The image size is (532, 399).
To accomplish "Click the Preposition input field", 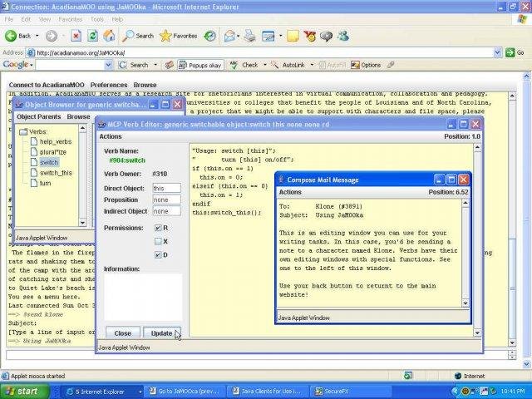I will [166, 199].
